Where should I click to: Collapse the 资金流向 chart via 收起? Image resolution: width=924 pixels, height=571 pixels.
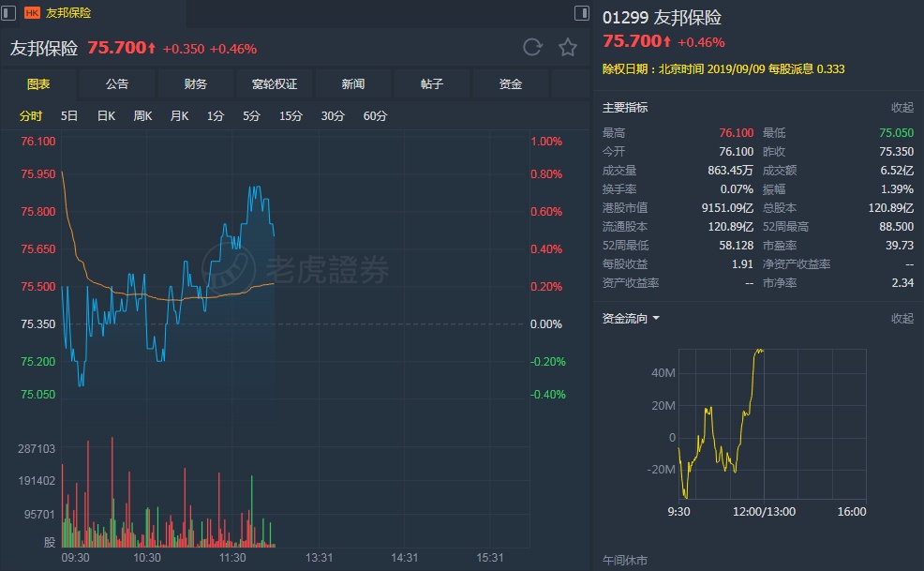902,319
